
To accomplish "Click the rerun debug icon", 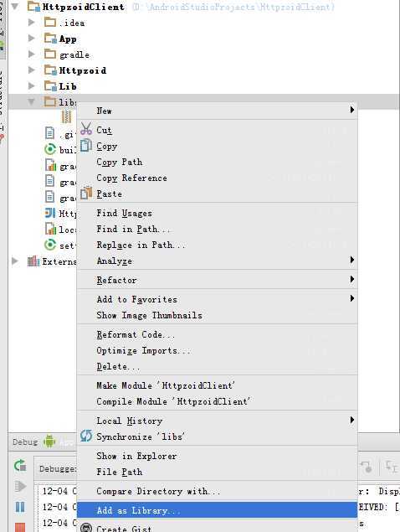I will coord(20,465).
